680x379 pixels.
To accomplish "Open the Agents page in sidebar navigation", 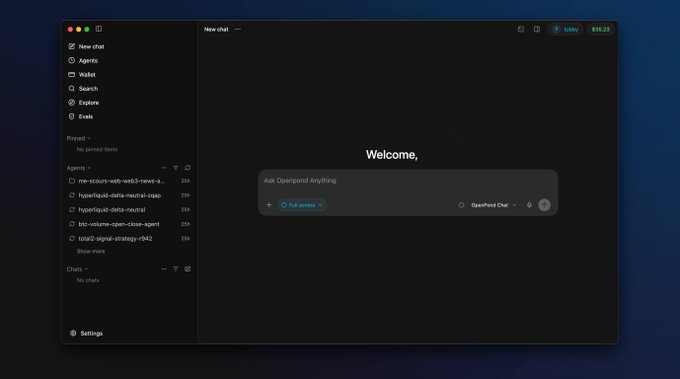I will (x=83, y=61).
